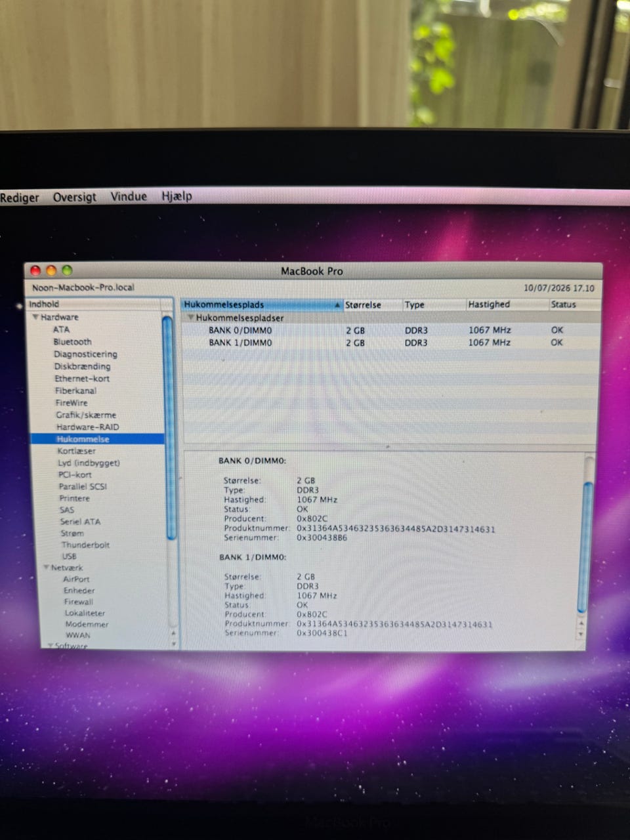630x840 pixels.
Task: Select the BANK 0/DIMM0 table row
Action: click(x=390, y=330)
